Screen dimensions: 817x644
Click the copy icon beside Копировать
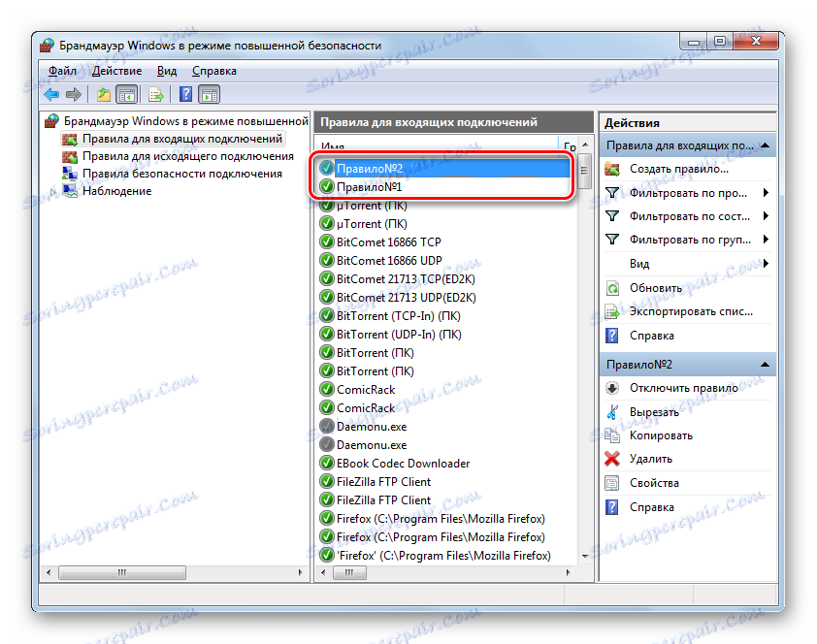(612, 435)
